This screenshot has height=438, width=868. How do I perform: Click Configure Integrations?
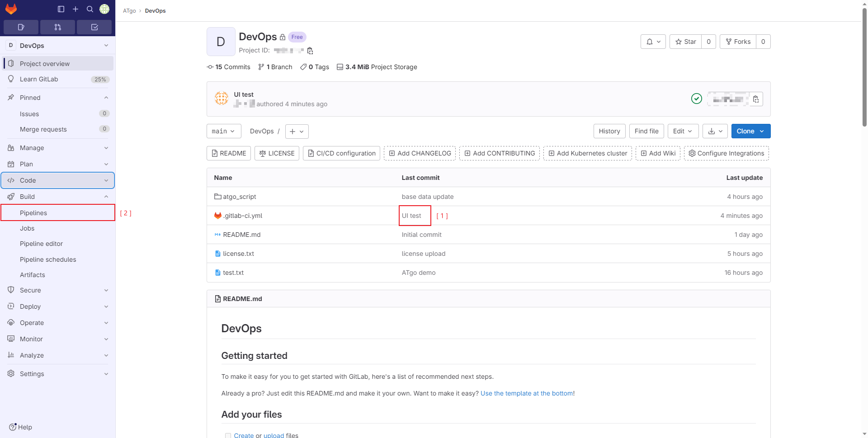coord(726,153)
